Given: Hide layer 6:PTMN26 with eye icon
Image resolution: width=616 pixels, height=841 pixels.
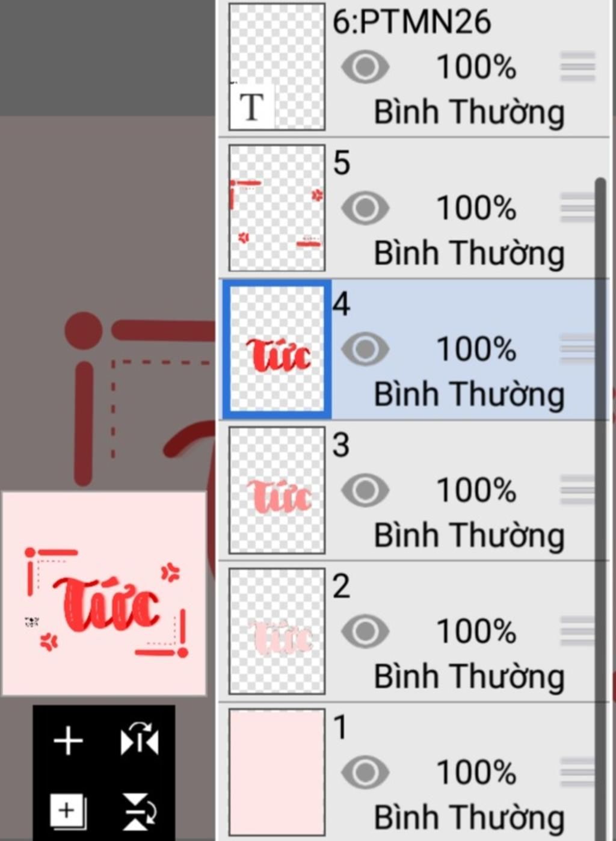Looking at the screenshot, I should tap(365, 66).
